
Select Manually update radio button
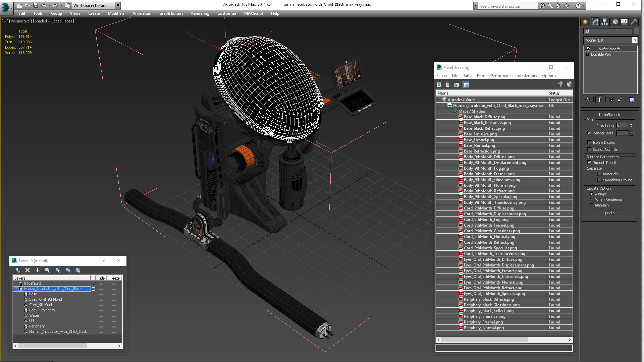(591, 205)
